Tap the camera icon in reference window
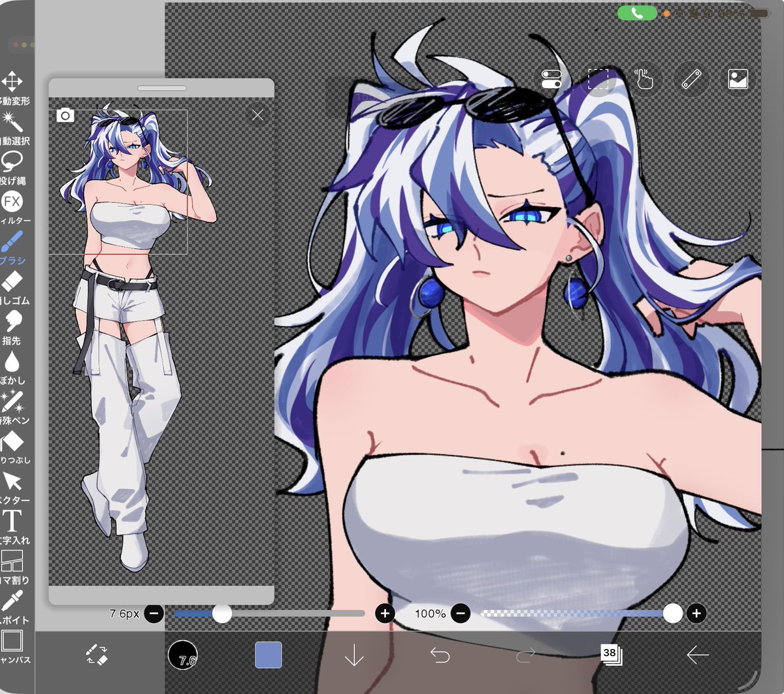This screenshot has width=784, height=694. pyautogui.click(x=65, y=116)
